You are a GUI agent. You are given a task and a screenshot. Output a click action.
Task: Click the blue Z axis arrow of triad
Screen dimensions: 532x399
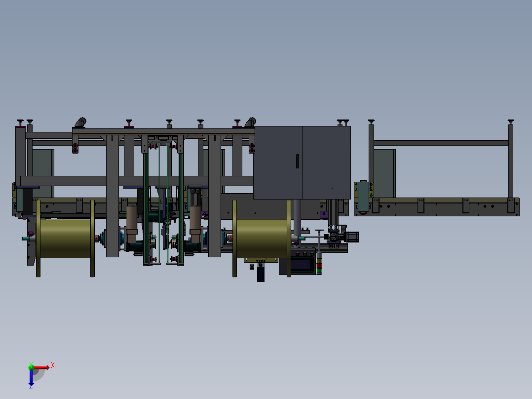coord(31,377)
